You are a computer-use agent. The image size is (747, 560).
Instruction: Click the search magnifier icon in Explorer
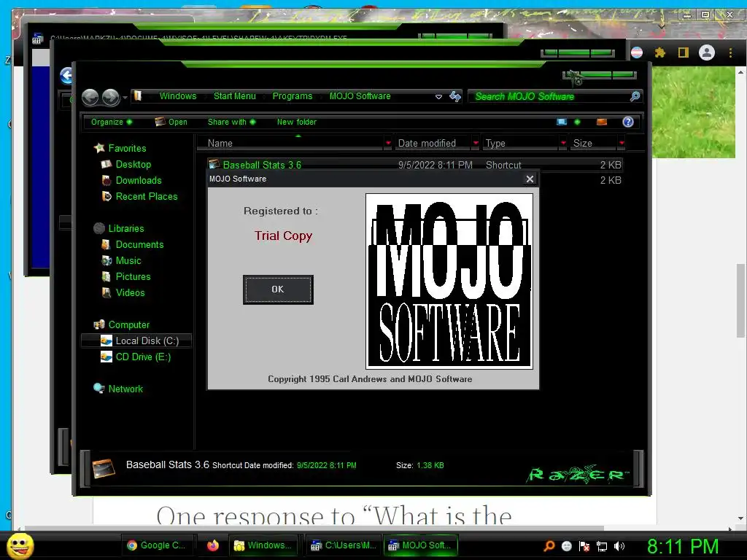635,97
